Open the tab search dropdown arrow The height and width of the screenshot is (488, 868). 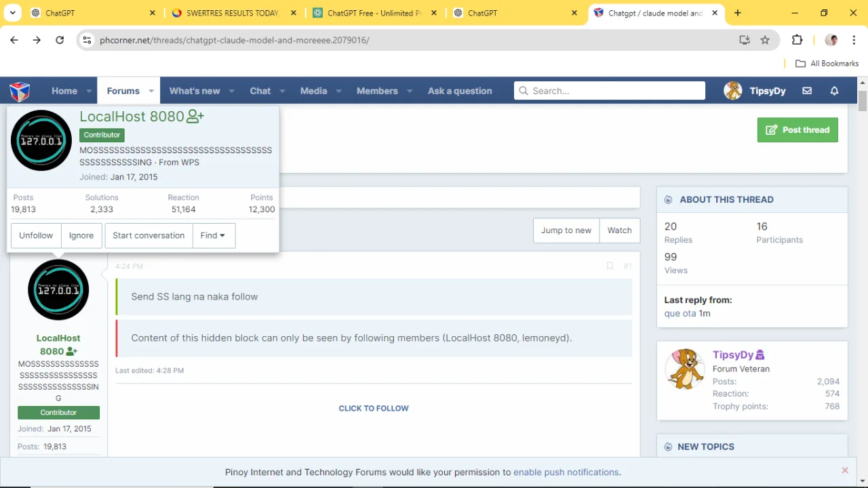(x=12, y=13)
